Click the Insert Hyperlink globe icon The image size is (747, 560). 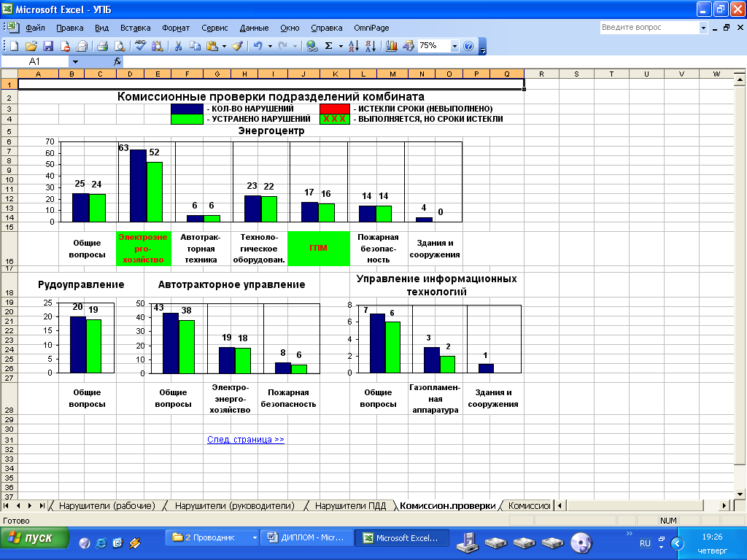tap(312, 46)
